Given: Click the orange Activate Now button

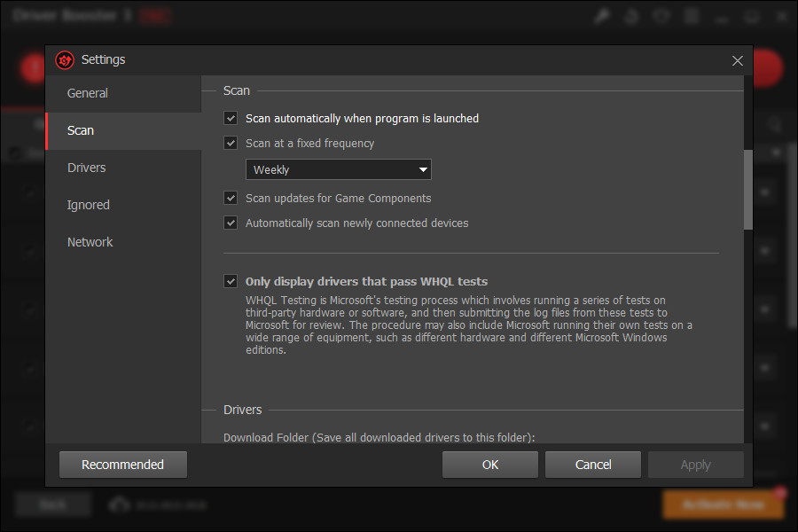Looking at the screenshot, I should click(723, 504).
